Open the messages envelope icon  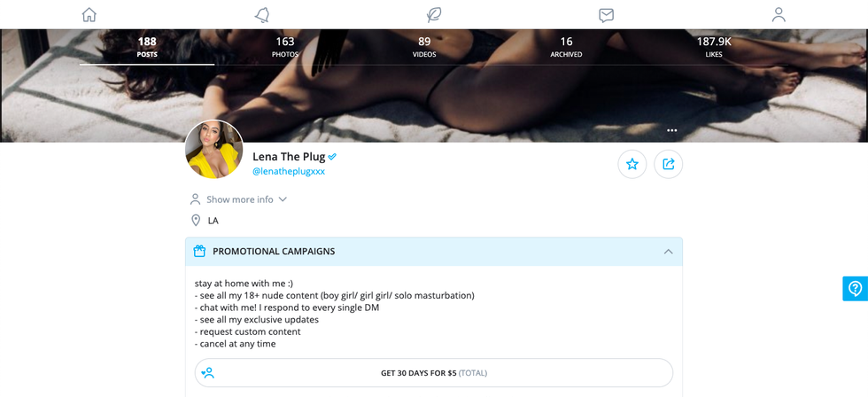(606, 14)
